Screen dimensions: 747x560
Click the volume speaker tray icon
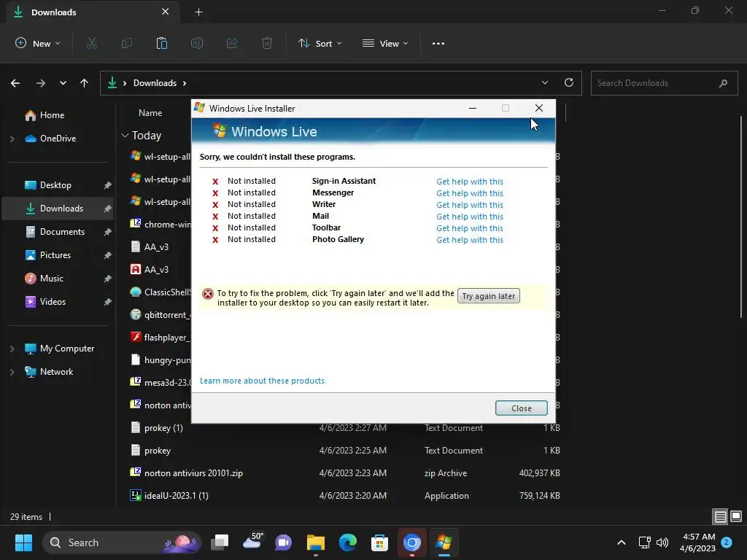coord(662,542)
